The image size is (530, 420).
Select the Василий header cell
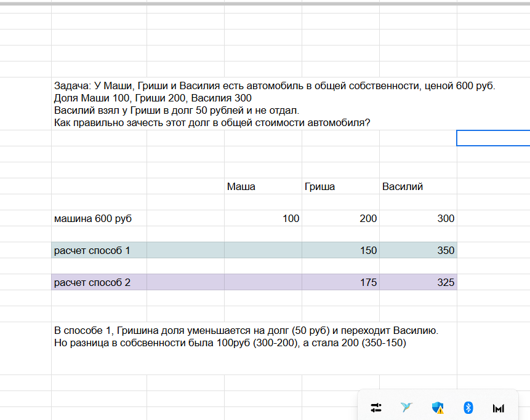click(x=418, y=186)
